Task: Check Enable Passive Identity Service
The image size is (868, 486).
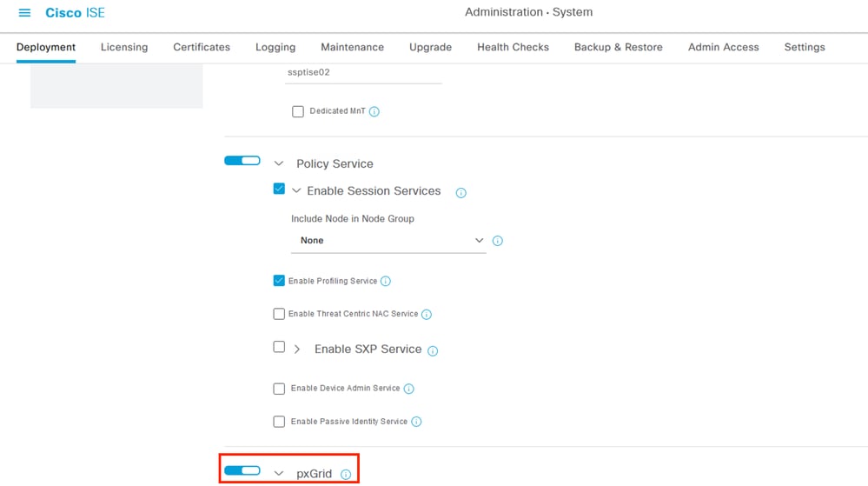Action: pos(279,422)
